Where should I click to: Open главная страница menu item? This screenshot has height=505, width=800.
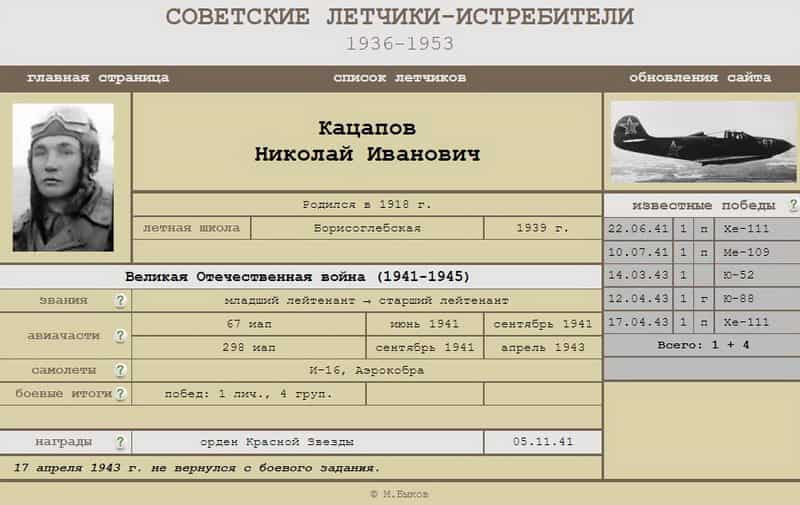(x=98, y=78)
